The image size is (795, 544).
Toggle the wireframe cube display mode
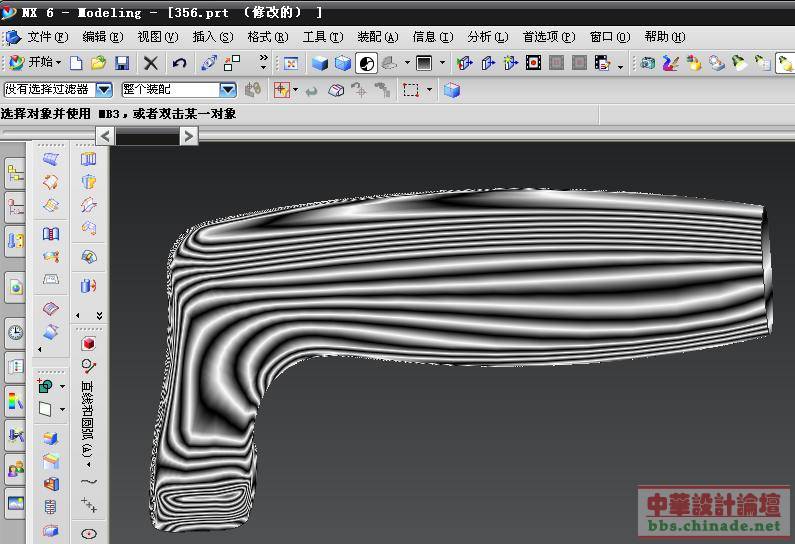343,63
